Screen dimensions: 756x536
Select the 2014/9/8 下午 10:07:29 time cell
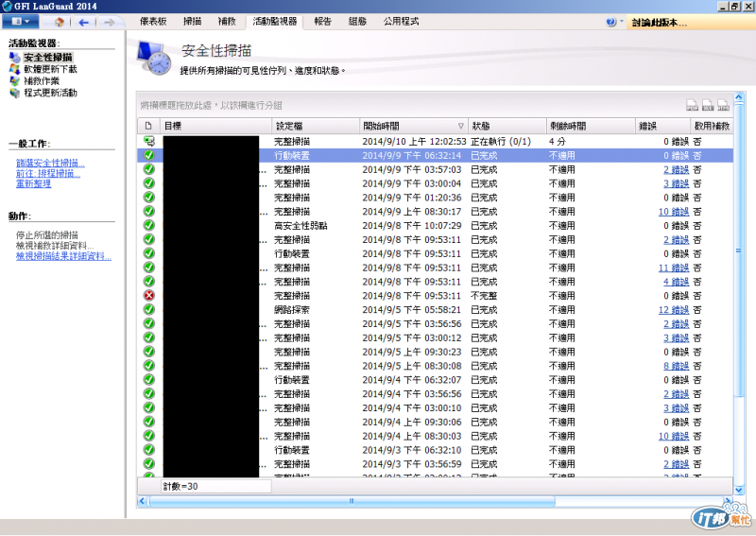coord(412,226)
